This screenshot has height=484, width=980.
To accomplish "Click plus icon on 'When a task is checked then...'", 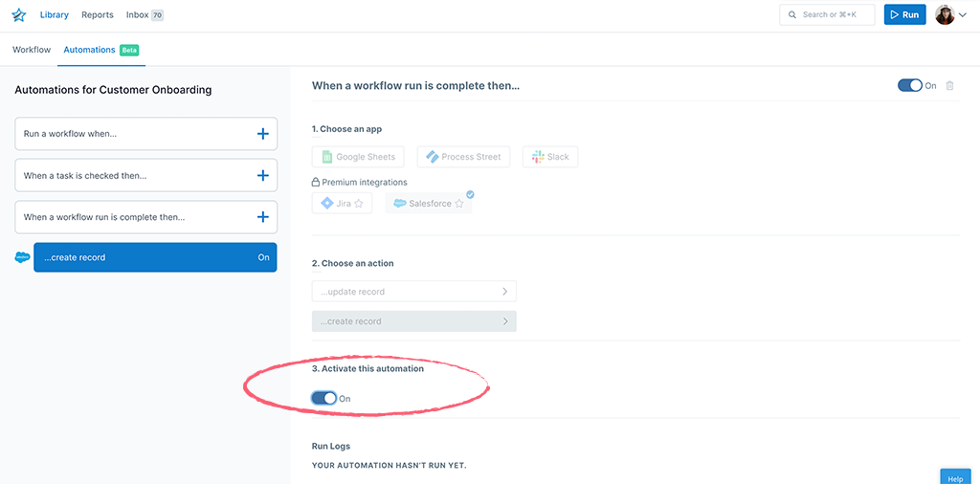I will click(263, 175).
